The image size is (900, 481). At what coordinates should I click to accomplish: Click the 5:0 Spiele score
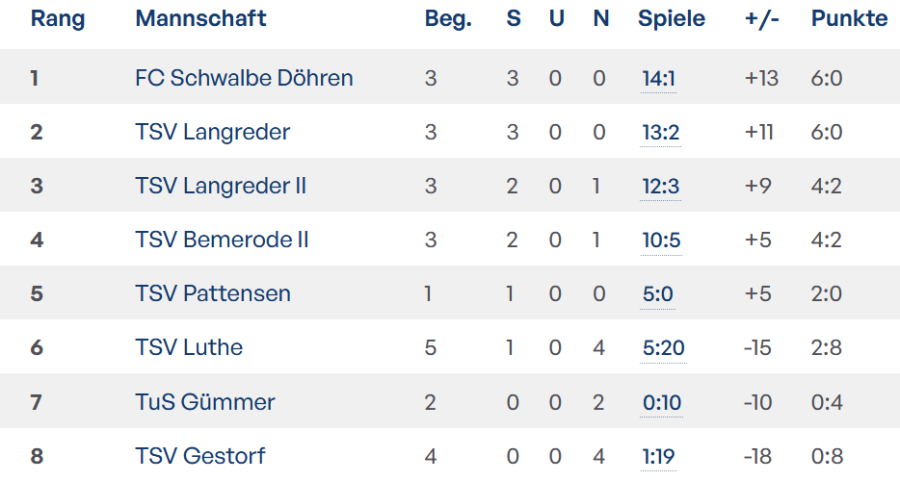(655, 294)
